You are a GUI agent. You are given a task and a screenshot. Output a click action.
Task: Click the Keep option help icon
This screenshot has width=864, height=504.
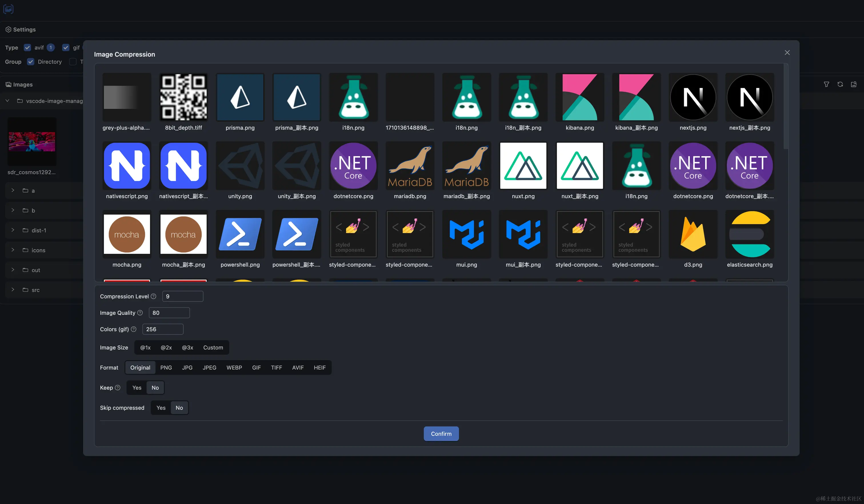pos(118,388)
